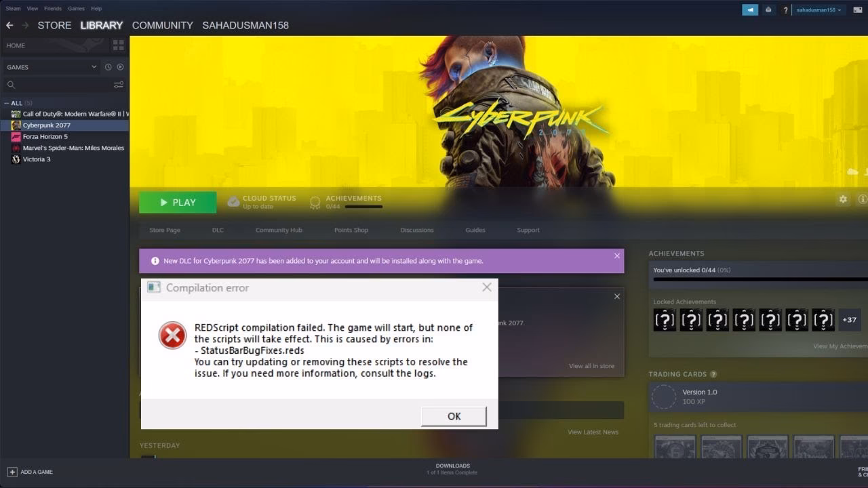Close the Compilation error dialog
This screenshot has width=868, height=488.
[487, 287]
